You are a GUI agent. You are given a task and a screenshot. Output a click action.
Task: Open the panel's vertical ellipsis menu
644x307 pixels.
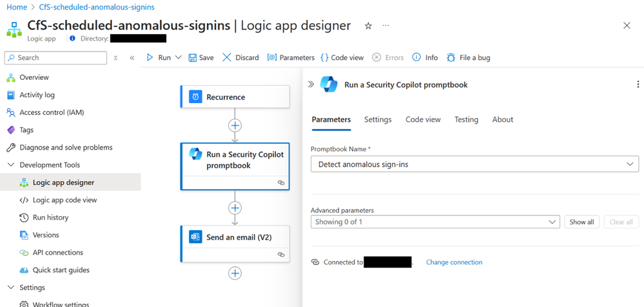[638, 84]
